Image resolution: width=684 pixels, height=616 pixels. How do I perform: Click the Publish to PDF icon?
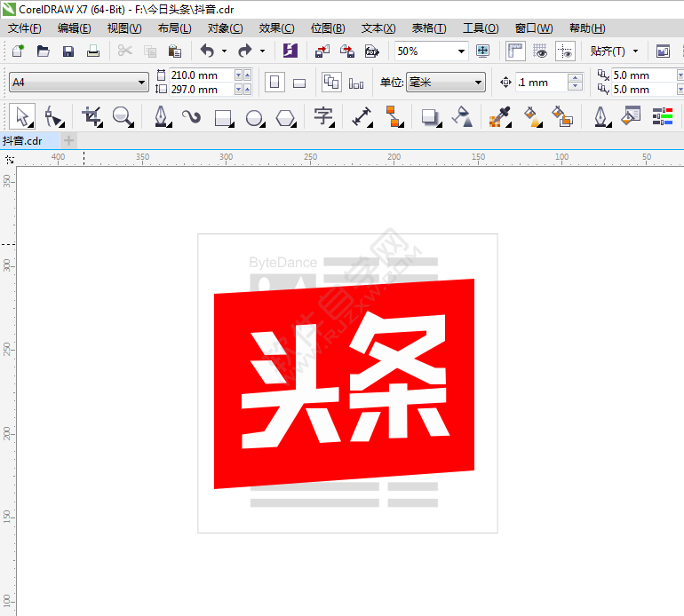(x=372, y=51)
